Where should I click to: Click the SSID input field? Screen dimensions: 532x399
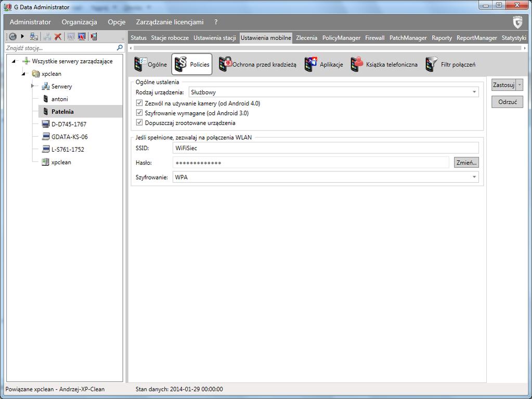pyautogui.click(x=326, y=148)
